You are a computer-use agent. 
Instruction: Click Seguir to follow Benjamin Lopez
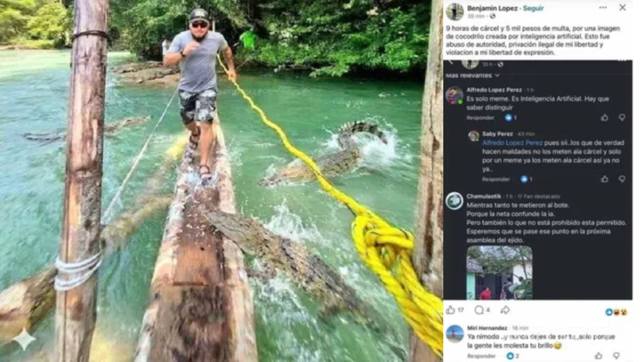pyautogui.click(x=533, y=8)
